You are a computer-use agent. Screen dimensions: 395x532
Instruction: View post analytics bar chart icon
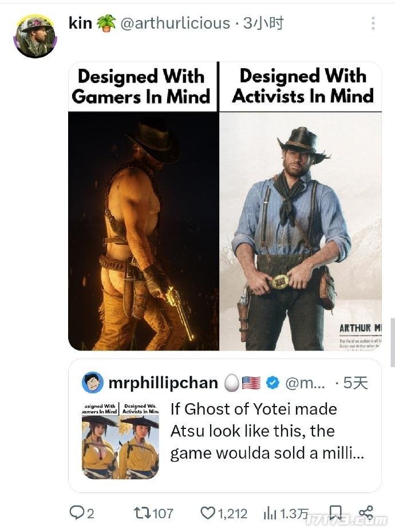pos(270,513)
